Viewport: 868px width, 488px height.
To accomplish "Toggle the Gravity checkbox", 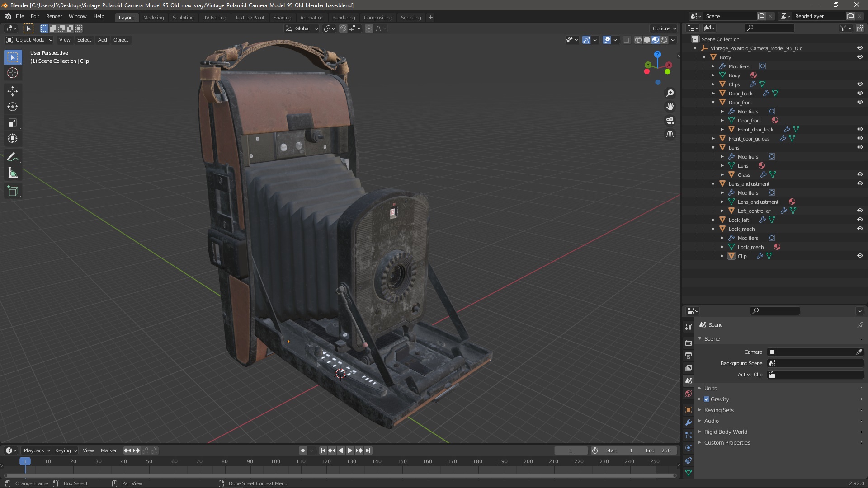I will coord(707,399).
